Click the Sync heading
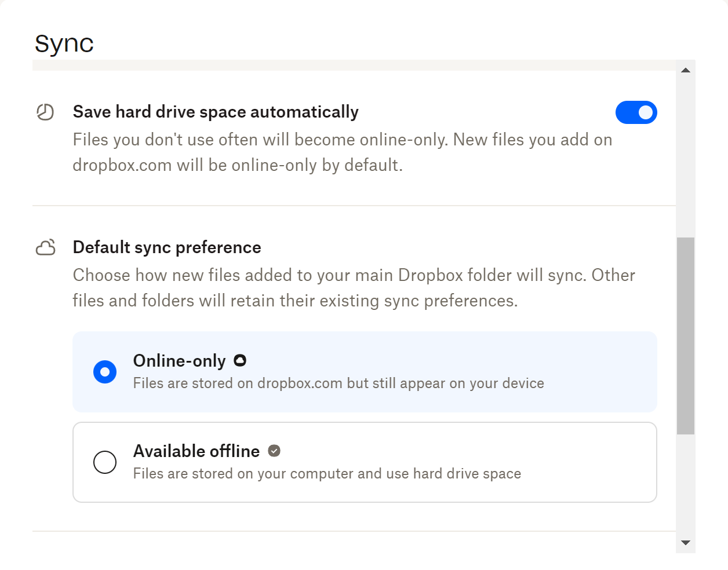728x570 pixels. pyautogui.click(x=64, y=44)
